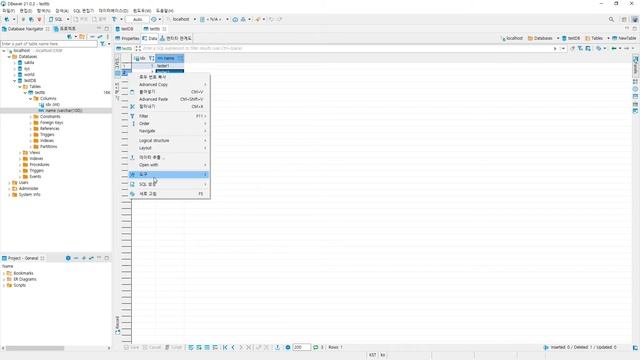Screen dimensions: 640x360
Task: Open the SQL editor toolbar button
Action: pos(57,19)
